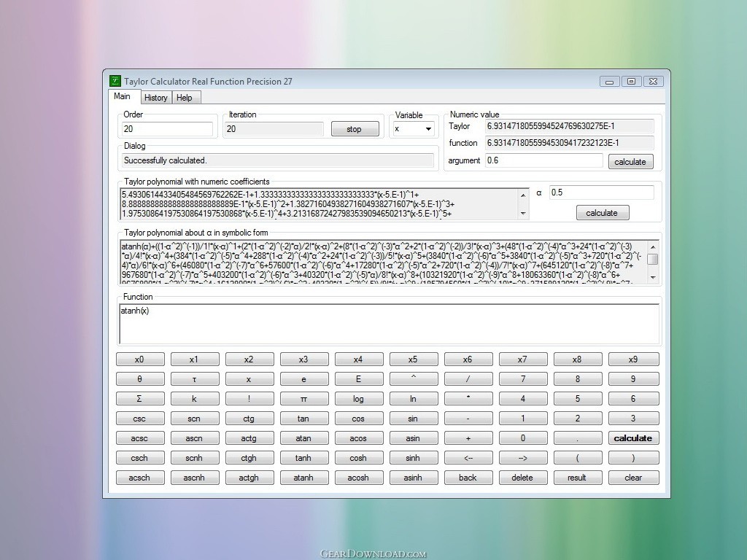
Task: Click the stop iteration button
Action: tap(355, 129)
